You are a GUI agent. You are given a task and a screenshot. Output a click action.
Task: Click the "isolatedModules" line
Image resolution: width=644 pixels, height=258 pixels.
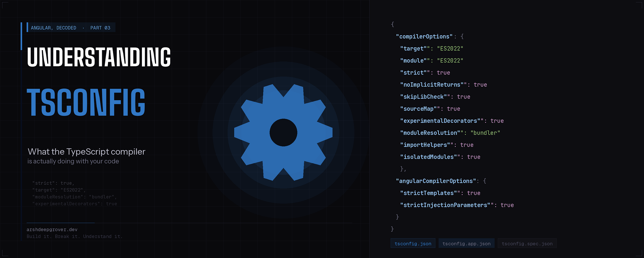[440, 157]
